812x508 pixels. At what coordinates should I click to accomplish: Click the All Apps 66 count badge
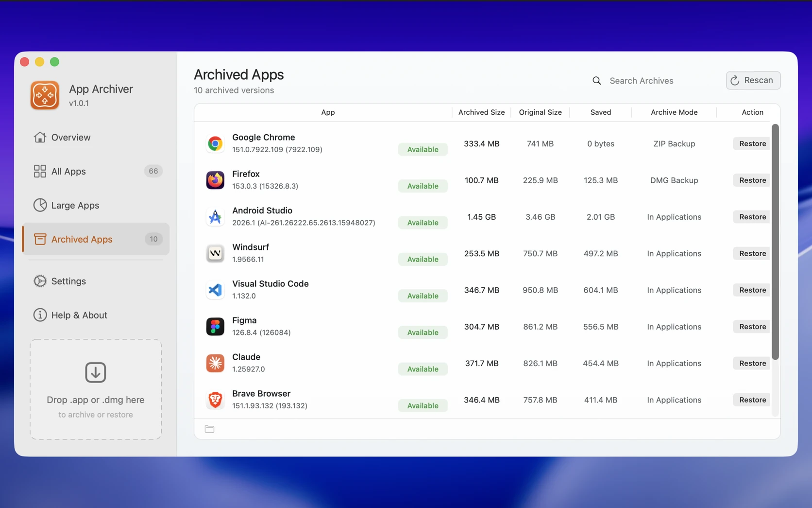click(153, 171)
